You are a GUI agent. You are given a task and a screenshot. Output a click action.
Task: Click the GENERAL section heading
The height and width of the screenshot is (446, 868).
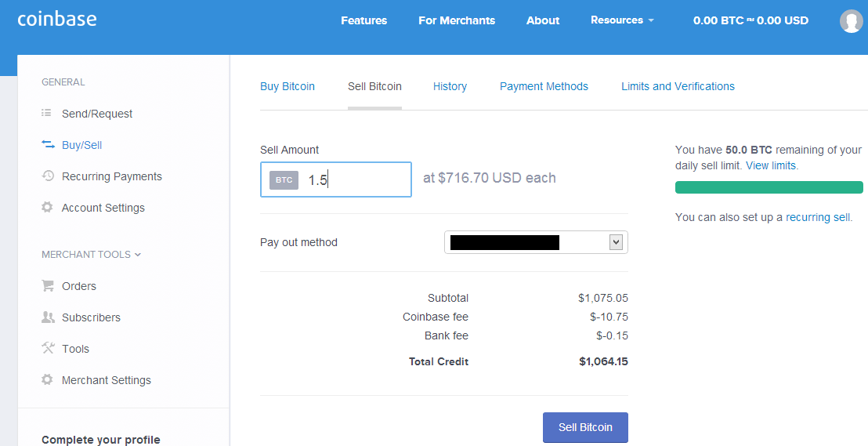(x=63, y=82)
